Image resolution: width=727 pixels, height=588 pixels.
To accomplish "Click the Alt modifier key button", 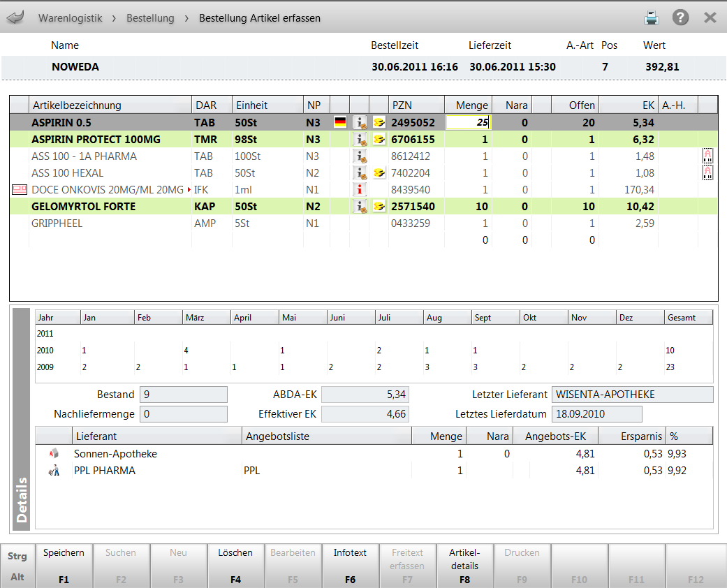I will tap(17, 578).
